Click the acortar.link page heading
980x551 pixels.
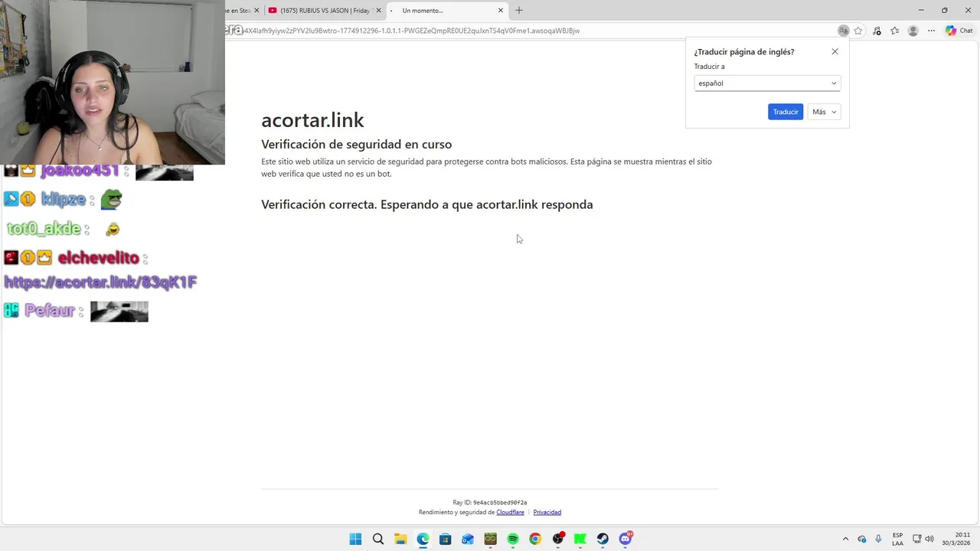[x=312, y=120]
